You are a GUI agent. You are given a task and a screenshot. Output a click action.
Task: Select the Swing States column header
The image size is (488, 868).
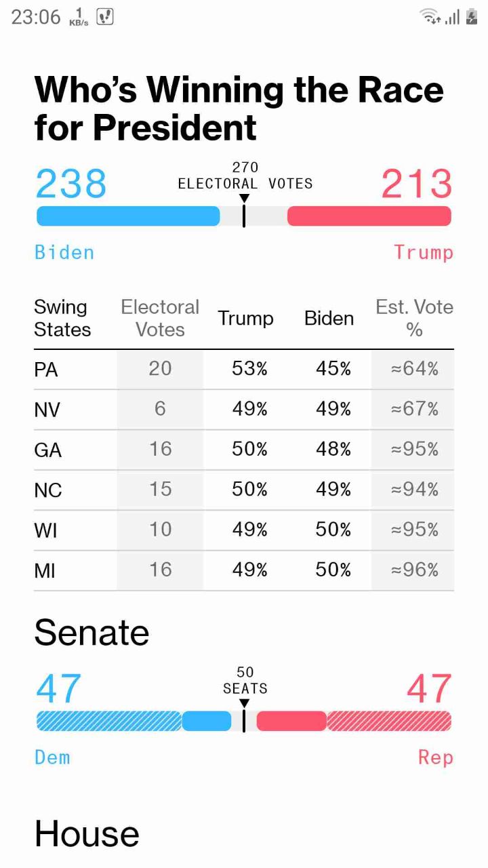(x=62, y=318)
